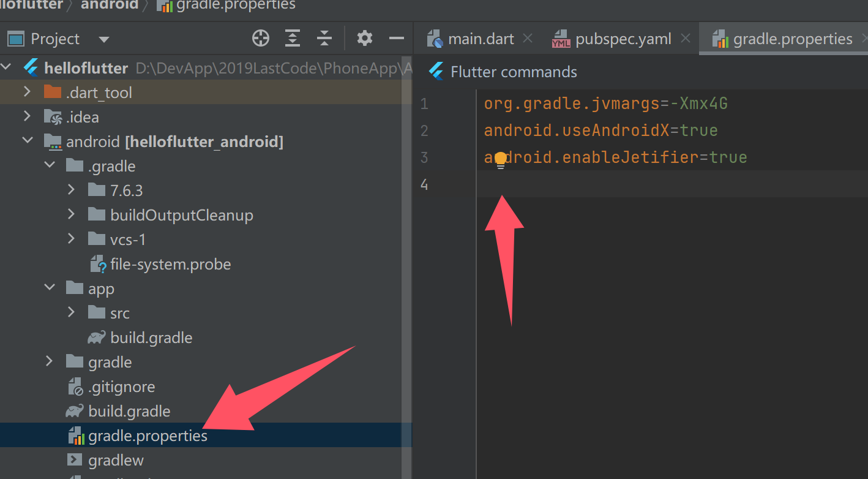Expand the .idea folder
This screenshot has height=479, width=868.
26,116
